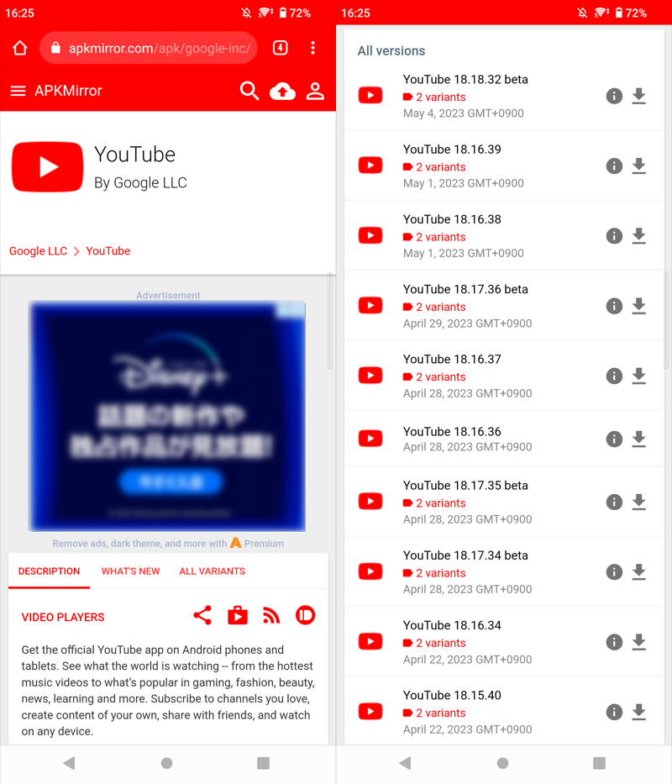Open the Google LLC breadcrumb link
Viewport: 672px width, 784px height.
(x=38, y=251)
